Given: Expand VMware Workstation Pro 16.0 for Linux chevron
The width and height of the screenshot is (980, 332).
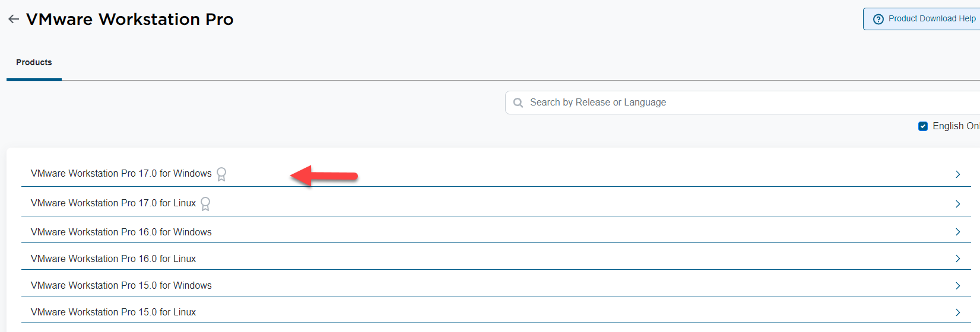Looking at the screenshot, I should click(x=957, y=258).
